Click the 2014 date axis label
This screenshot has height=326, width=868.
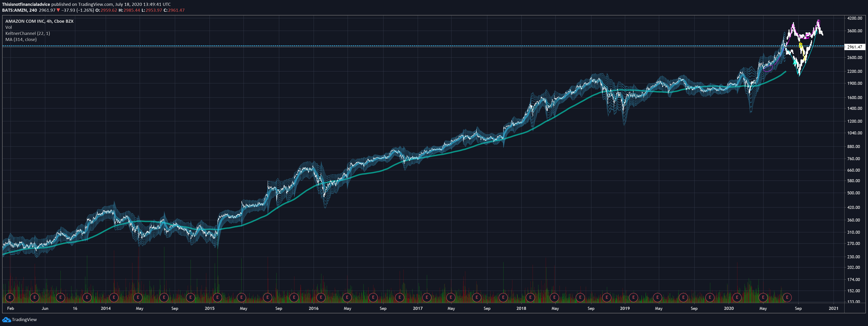tap(106, 308)
